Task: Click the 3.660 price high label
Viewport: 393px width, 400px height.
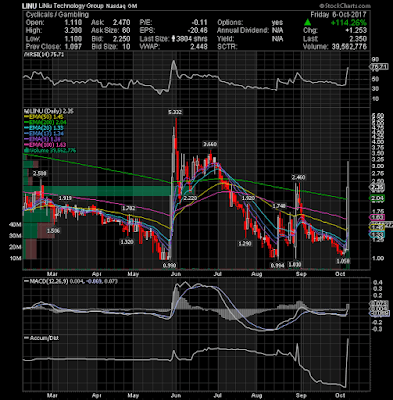Action: pos(210,144)
